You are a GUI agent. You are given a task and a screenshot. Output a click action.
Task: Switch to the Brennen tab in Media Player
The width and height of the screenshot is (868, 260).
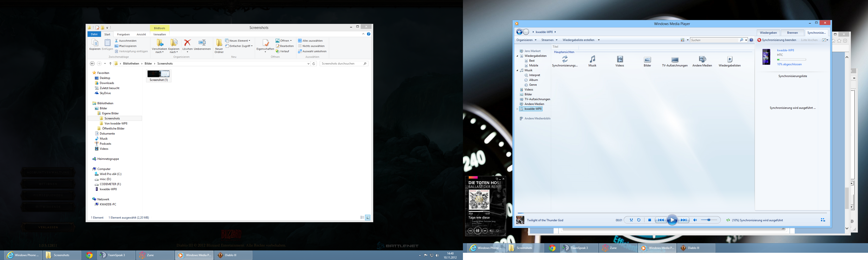point(792,33)
